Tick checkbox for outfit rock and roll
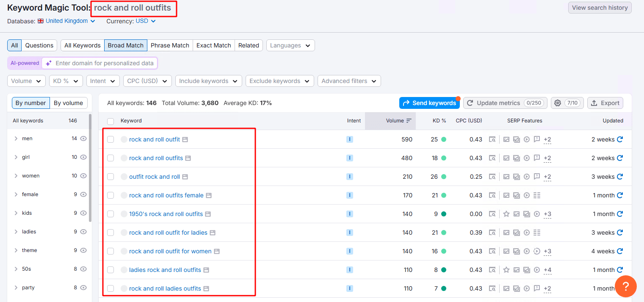 click(111, 177)
